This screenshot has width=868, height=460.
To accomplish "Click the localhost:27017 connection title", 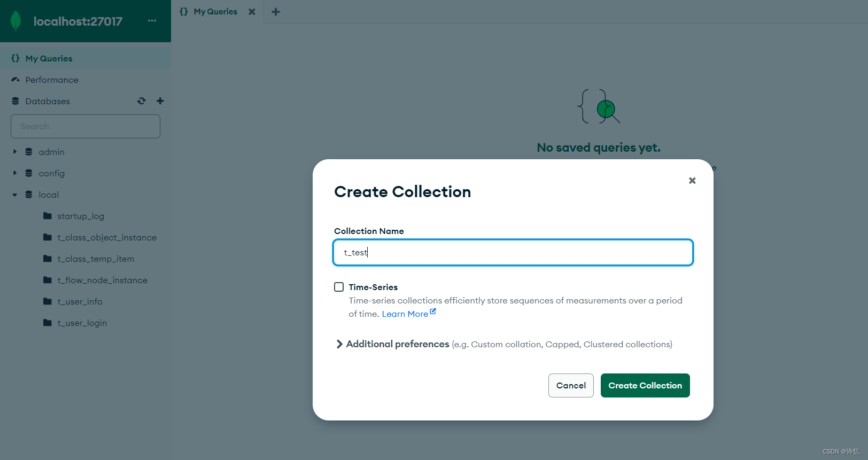I will 78,21.
